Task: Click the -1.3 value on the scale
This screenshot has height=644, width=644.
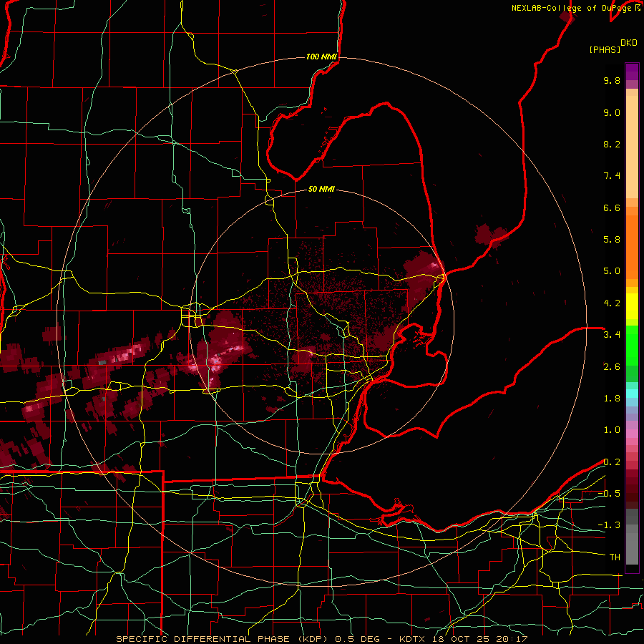Action: click(609, 525)
